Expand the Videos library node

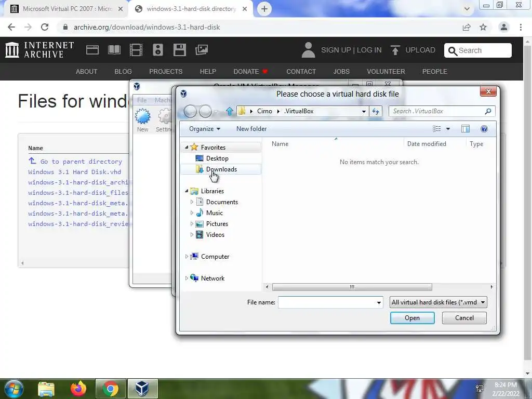(192, 234)
